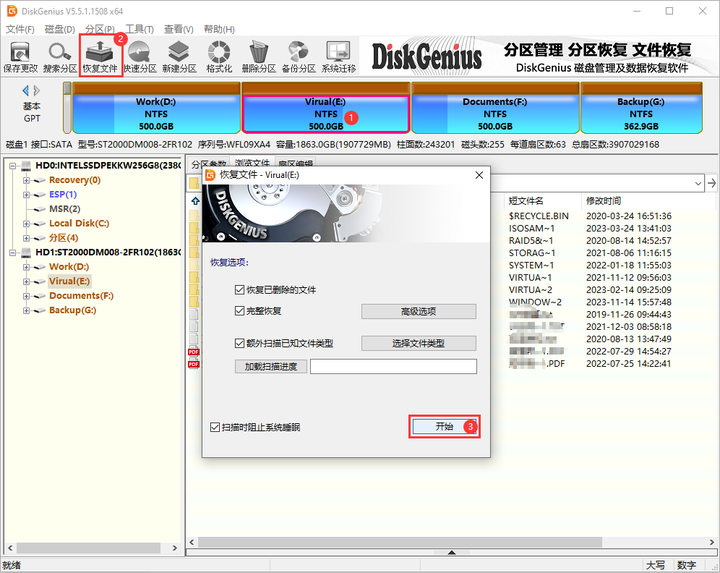Select Virual(E:) in the disk tree
This screenshot has width=720, height=573.
[69, 281]
